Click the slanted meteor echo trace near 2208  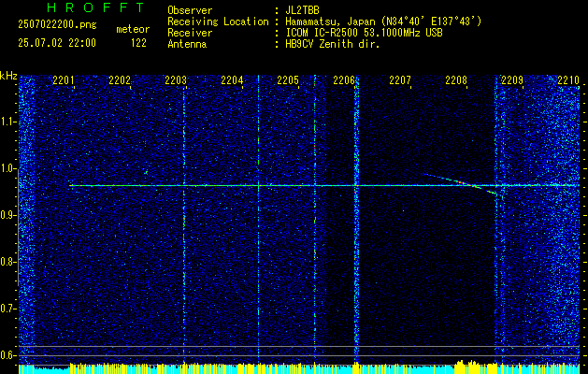coord(459,183)
